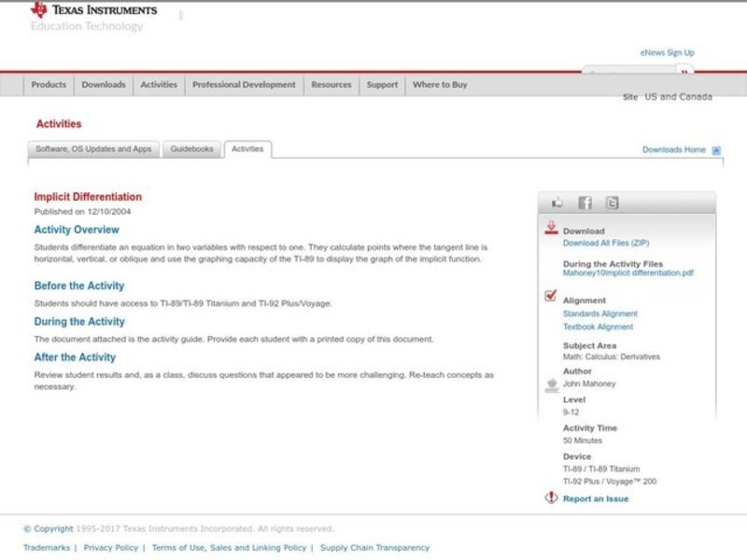Click the gray author stamp icon

551,384
